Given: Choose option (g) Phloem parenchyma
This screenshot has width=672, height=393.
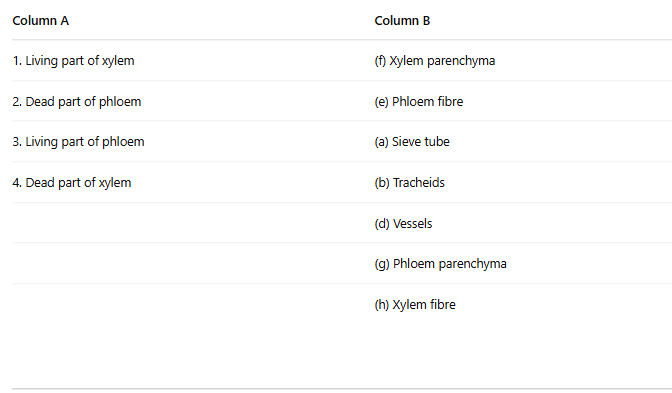Looking at the screenshot, I should point(441,264).
